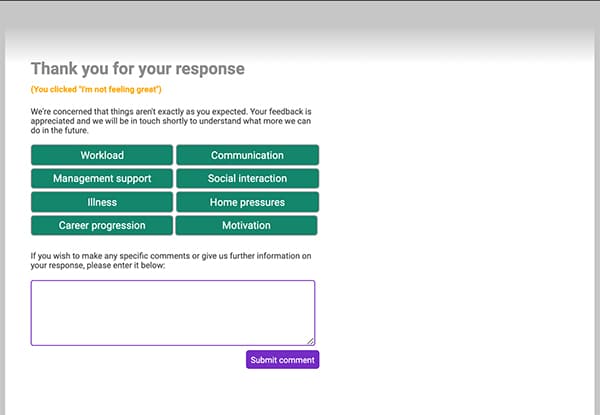
Task: Click the orange 'I'm not feeling great' note
Action: [x=96, y=90]
